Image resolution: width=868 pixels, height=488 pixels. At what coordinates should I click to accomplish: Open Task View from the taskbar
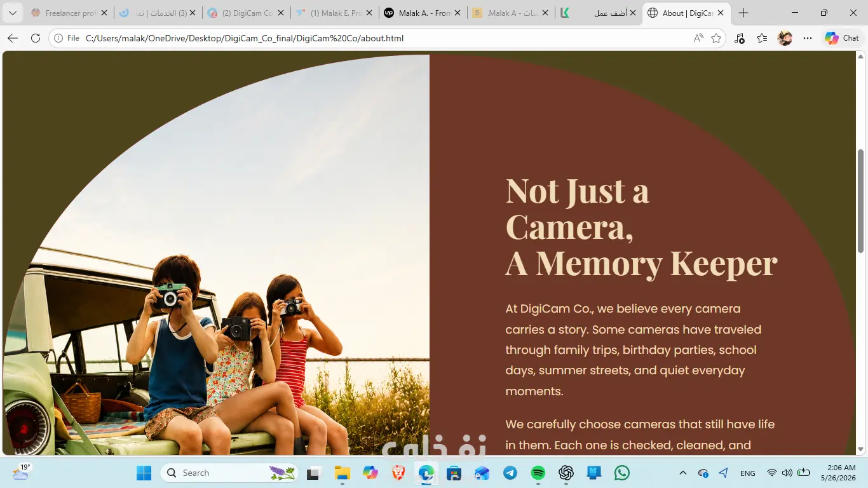click(x=313, y=473)
